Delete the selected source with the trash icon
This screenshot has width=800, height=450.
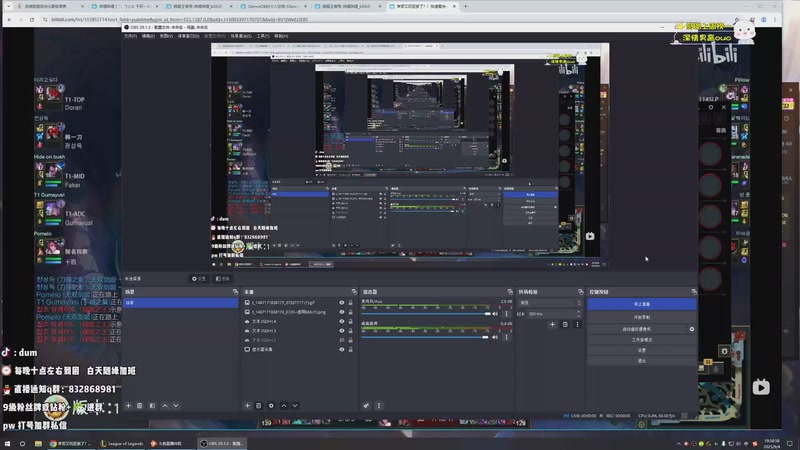pos(259,406)
